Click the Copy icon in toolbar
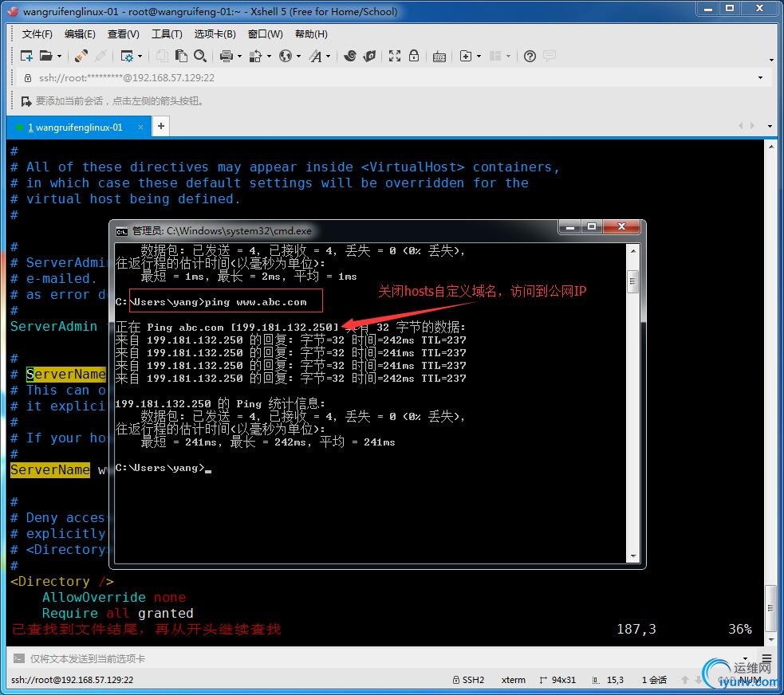This screenshot has width=784, height=695. (161, 56)
